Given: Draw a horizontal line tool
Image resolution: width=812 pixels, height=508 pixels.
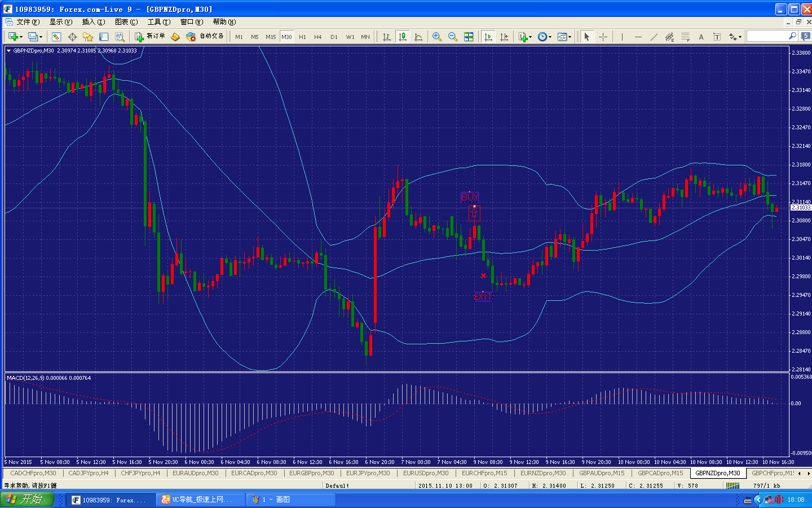Looking at the screenshot, I should click(x=638, y=37).
